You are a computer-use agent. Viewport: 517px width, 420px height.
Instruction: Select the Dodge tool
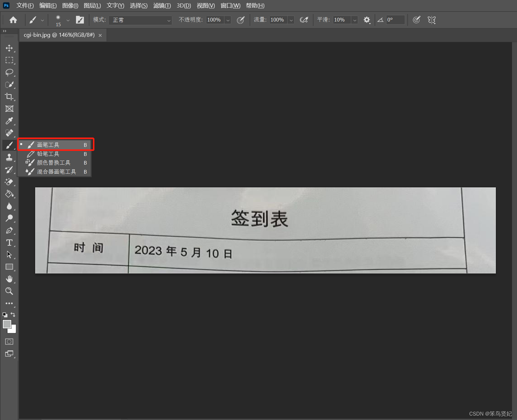click(9, 218)
